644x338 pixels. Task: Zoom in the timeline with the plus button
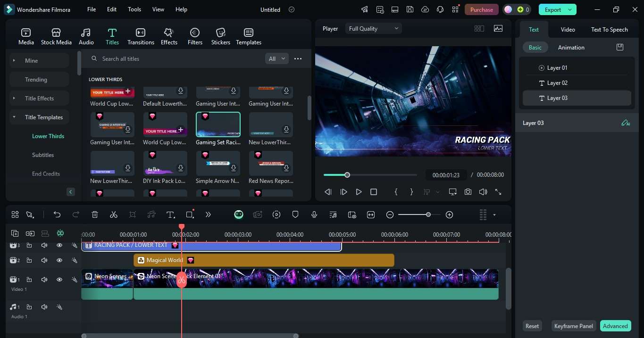(449, 214)
